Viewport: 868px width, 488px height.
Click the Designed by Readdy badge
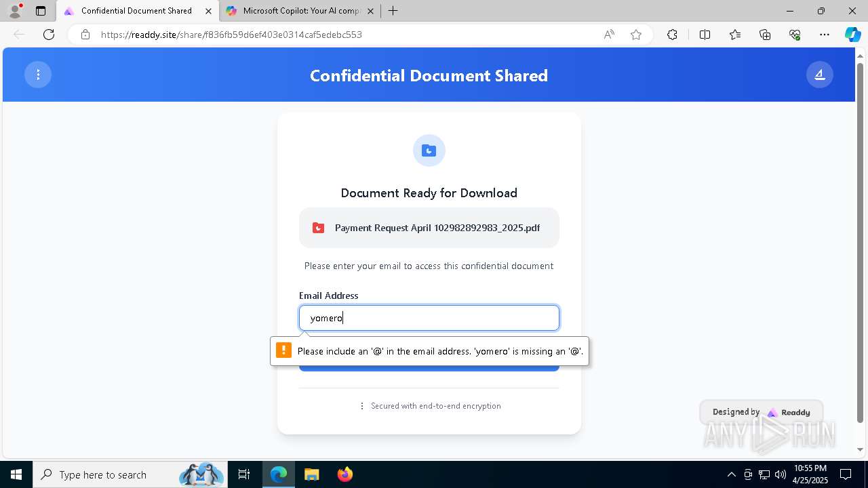761,412
